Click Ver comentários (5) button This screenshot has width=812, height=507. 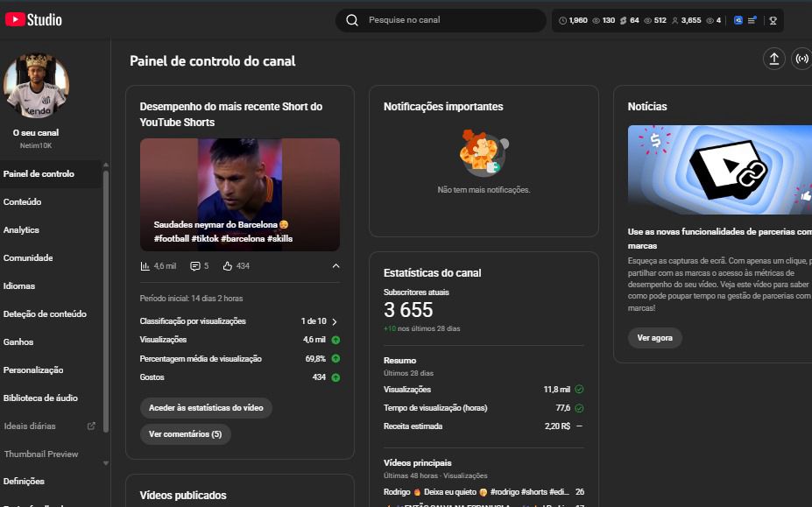tap(185, 434)
